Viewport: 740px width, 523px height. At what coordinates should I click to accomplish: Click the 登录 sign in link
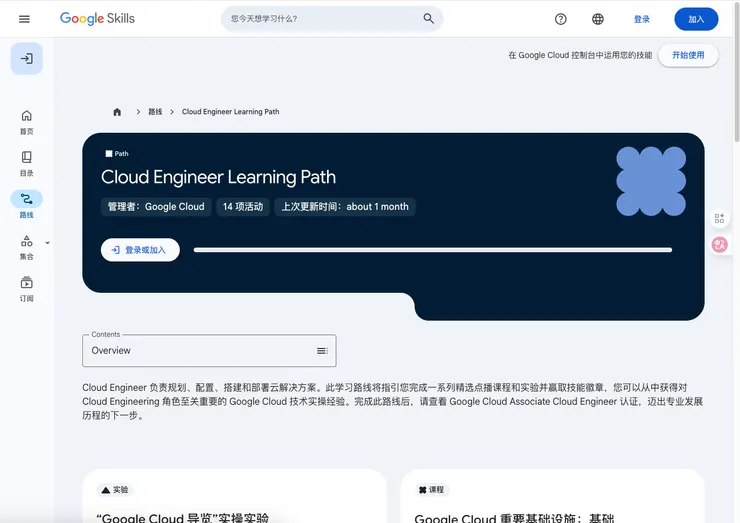[x=641, y=19]
